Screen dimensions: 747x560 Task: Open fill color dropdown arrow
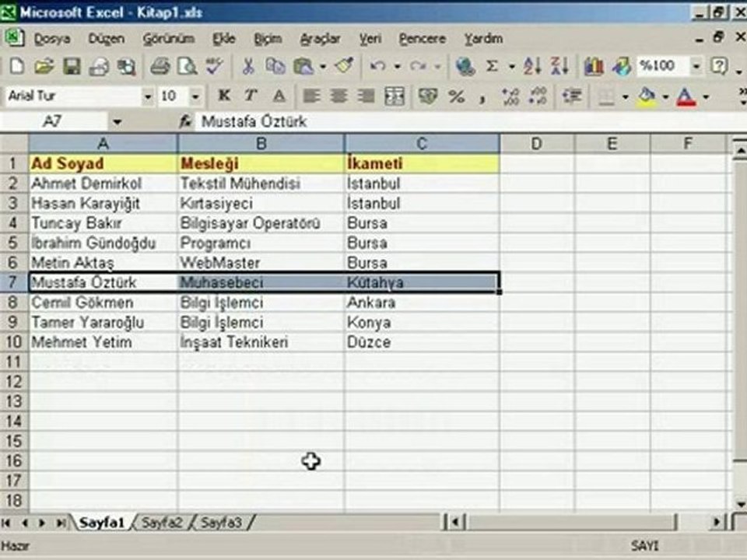665,97
